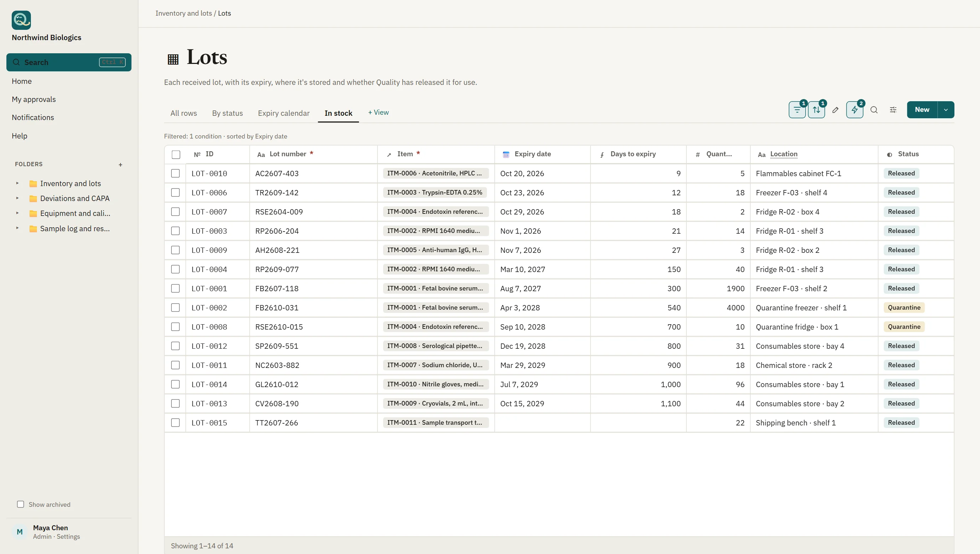The height and width of the screenshot is (554, 980).
Task: Add a folder with the plus icon
Action: [x=121, y=165]
